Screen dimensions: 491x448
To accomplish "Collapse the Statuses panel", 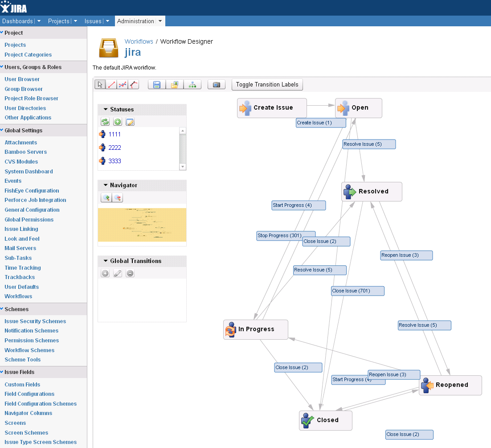I will (x=106, y=109).
